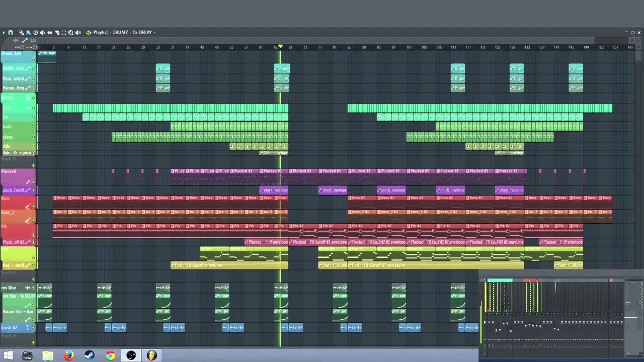Image resolution: width=644 pixels, height=362 pixels.
Task: Mute the hh track
Action: point(34,117)
